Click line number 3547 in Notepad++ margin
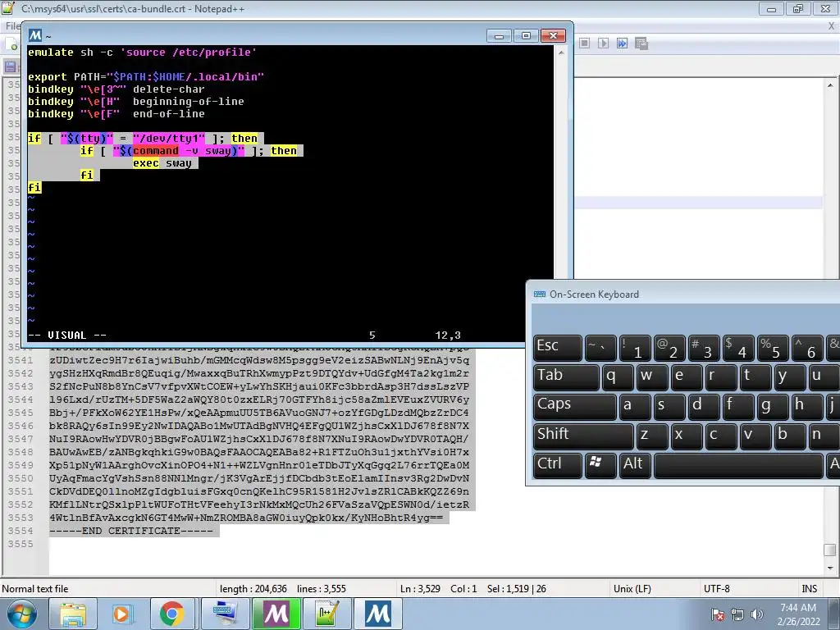Viewport: 840px width, 630px height. (x=21, y=439)
